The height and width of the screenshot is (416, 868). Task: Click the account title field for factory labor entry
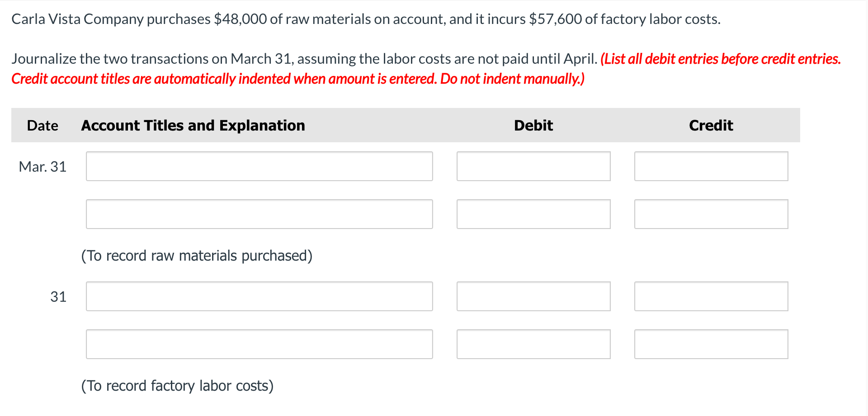[259, 296]
